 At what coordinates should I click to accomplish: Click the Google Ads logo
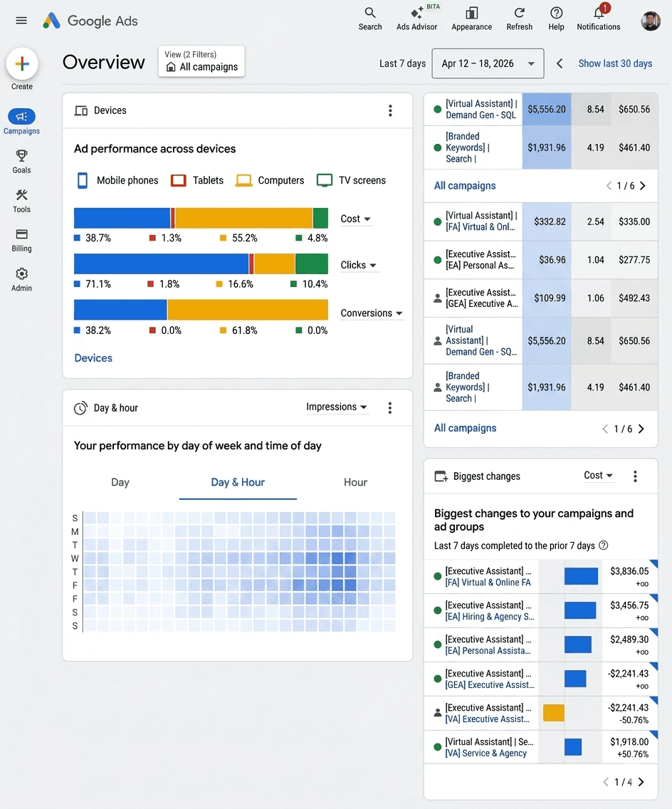(x=90, y=21)
